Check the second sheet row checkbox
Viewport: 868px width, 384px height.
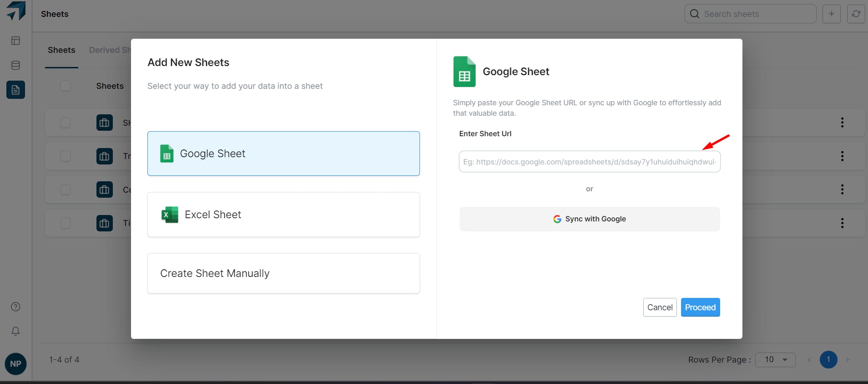(x=66, y=156)
